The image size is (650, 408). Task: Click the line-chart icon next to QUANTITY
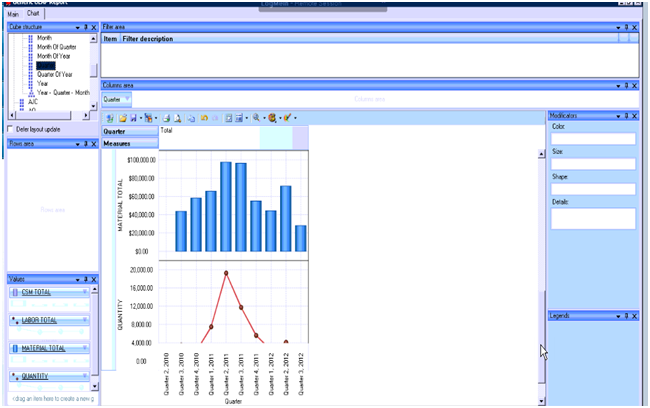[x=15, y=376]
